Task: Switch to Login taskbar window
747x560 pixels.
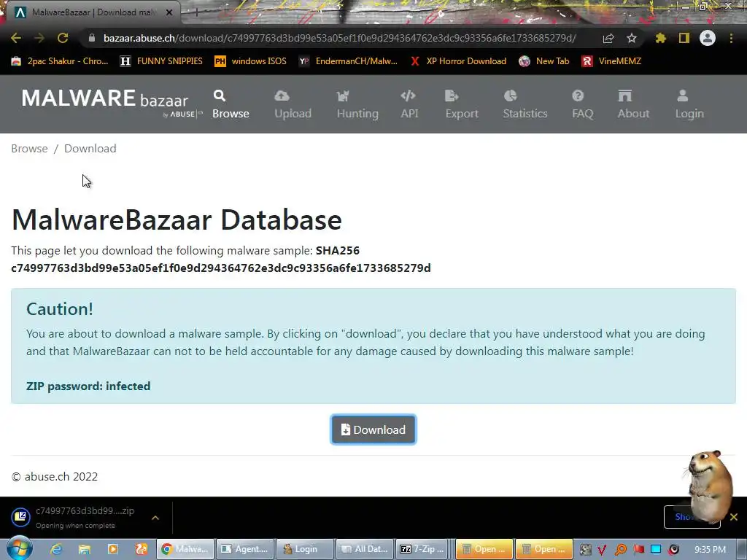Action: [304, 549]
